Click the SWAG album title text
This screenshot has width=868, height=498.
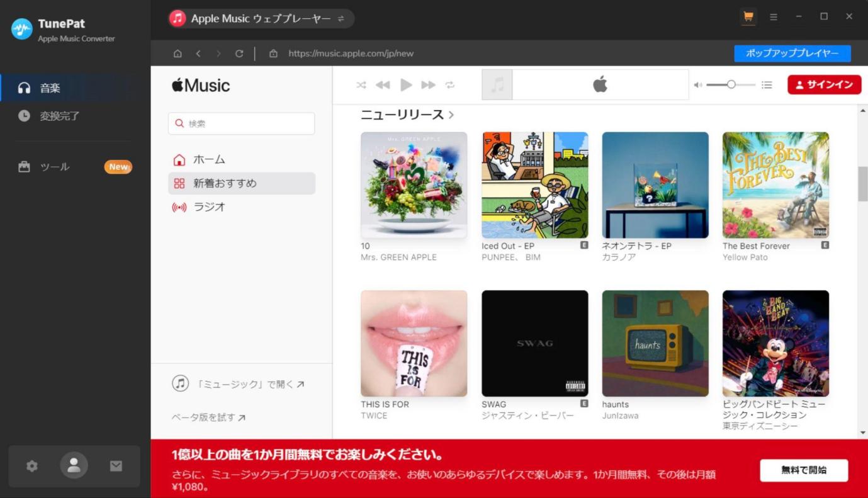494,404
